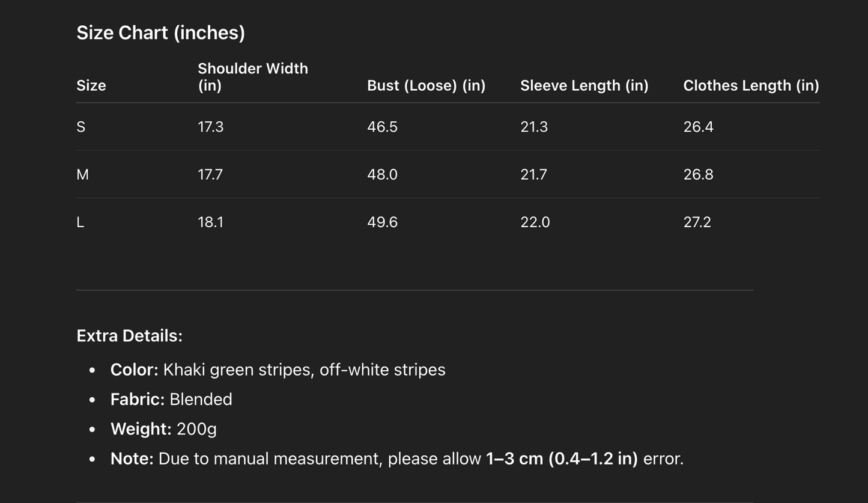Select the Bust (Loose) column header
Screen dimensions: 868x503
(426, 85)
